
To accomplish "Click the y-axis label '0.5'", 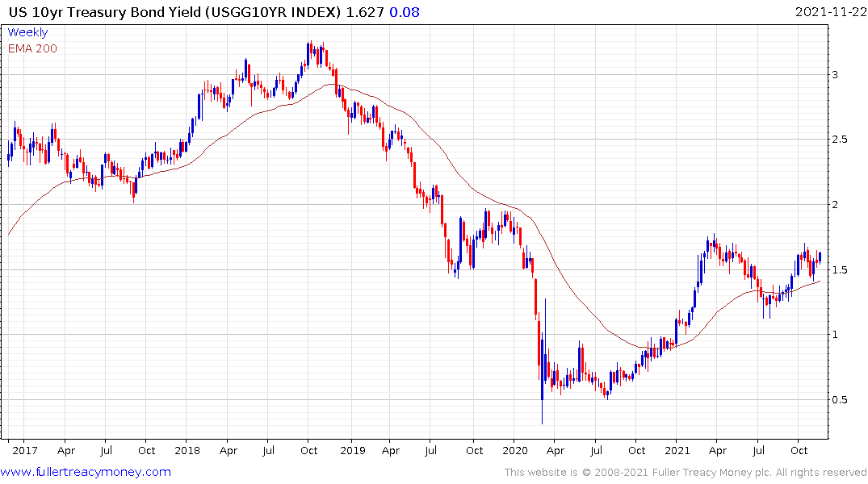I will [840, 400].
